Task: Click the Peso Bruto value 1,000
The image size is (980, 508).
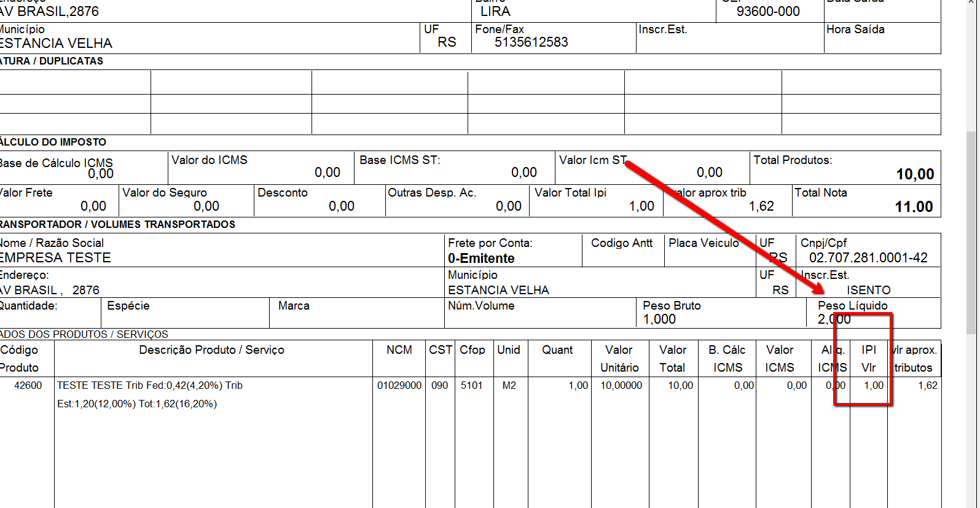Action: pyautogui.click(x=659, y=319)
